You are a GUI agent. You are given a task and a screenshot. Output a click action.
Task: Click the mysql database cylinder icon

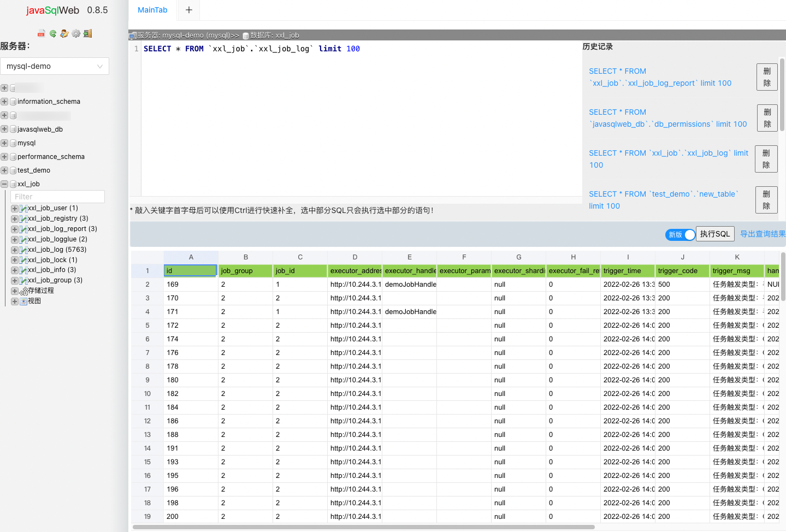point(13,143)
